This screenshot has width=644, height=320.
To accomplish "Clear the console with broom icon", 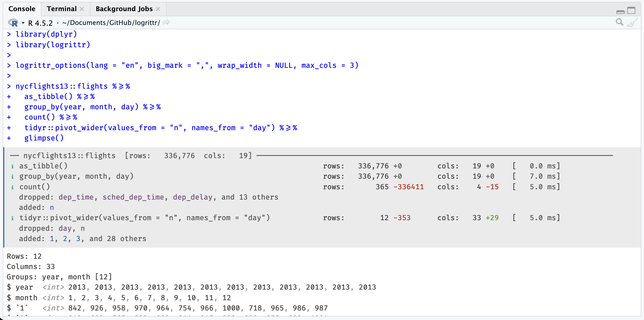I will [x=632, y=23].
